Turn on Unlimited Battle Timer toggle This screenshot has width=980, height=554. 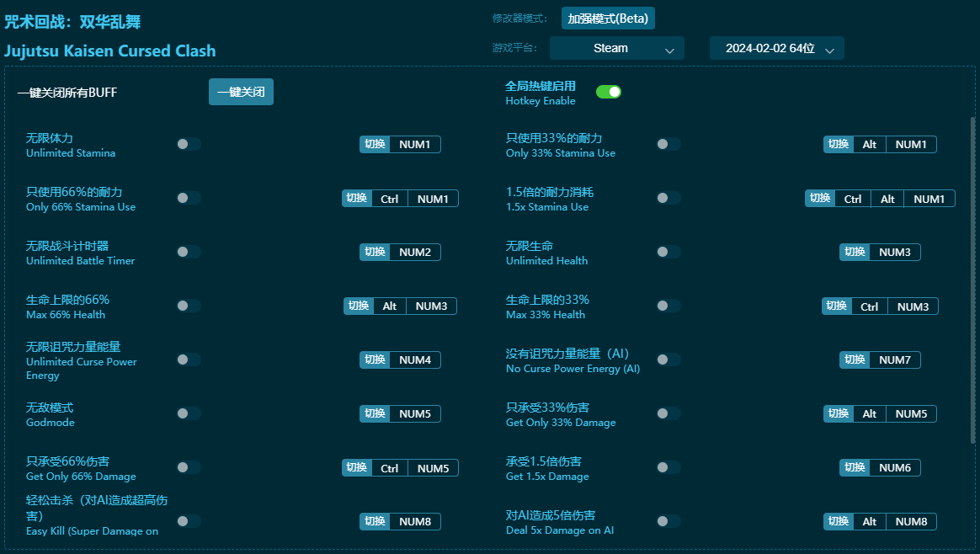[x=188, y=252]
